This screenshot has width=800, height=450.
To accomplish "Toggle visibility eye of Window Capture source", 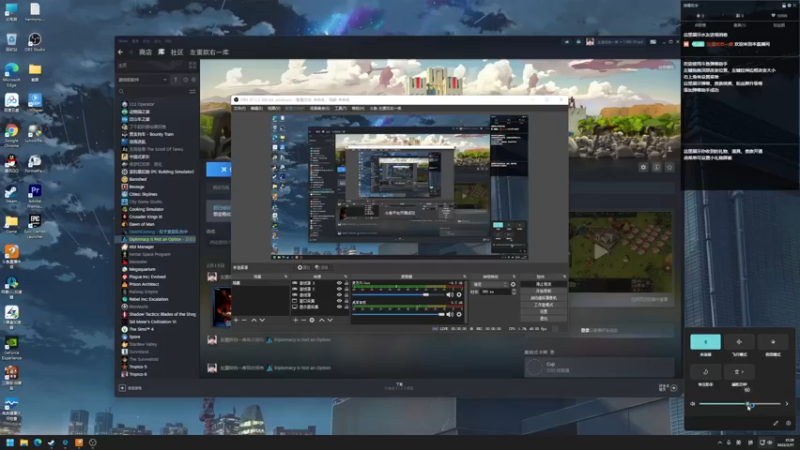I will (339, 301).
